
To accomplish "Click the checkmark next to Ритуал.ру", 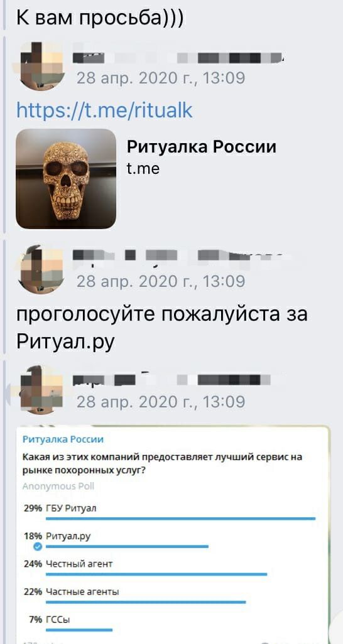I will 38,547.
